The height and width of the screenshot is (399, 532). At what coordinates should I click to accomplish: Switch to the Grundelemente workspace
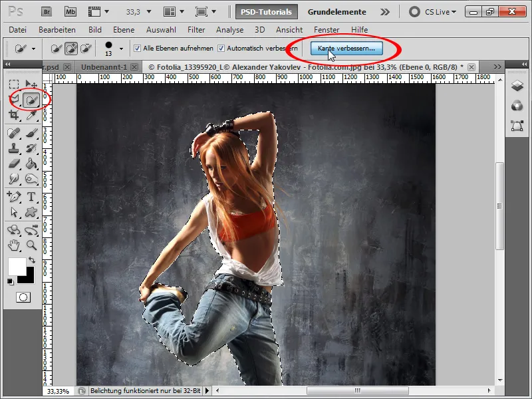(x=336, y=12)
